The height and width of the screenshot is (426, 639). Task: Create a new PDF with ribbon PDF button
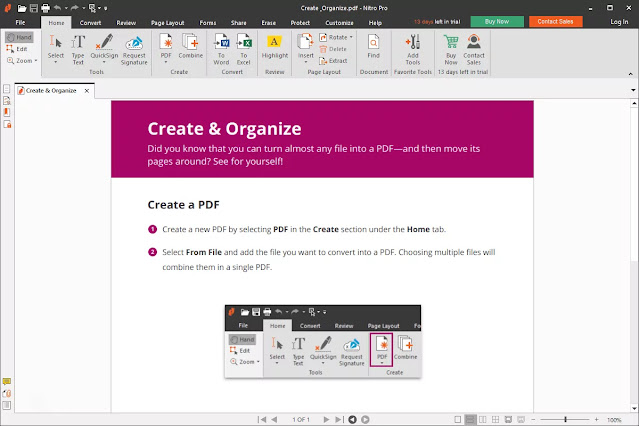click(166, 46)
